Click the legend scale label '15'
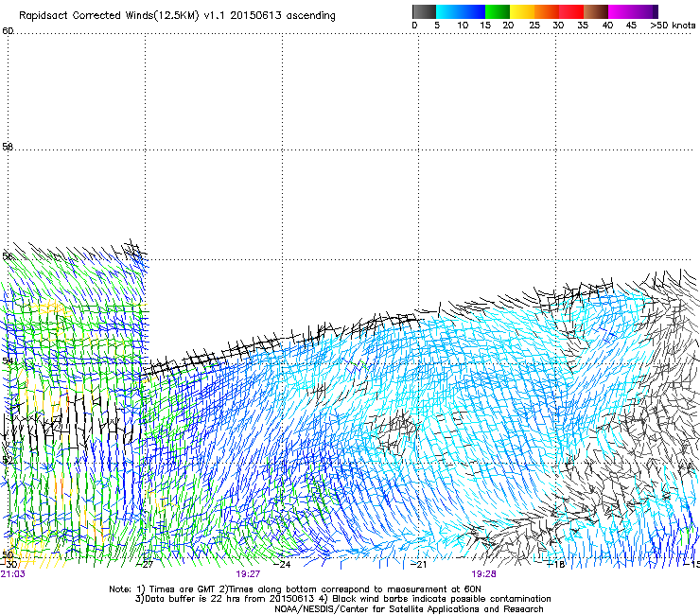 [485, 26]
